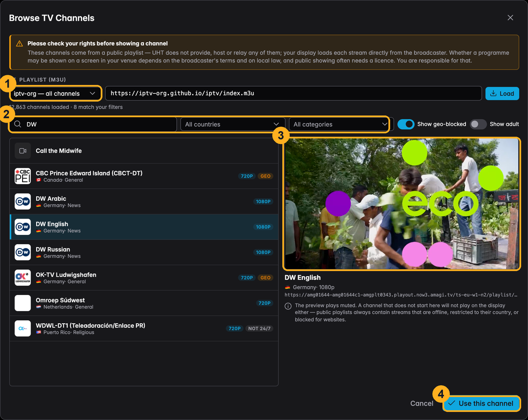Toggle the Show adult switch
The width and height of the screenshot is (528, 420).
point(478,124)
